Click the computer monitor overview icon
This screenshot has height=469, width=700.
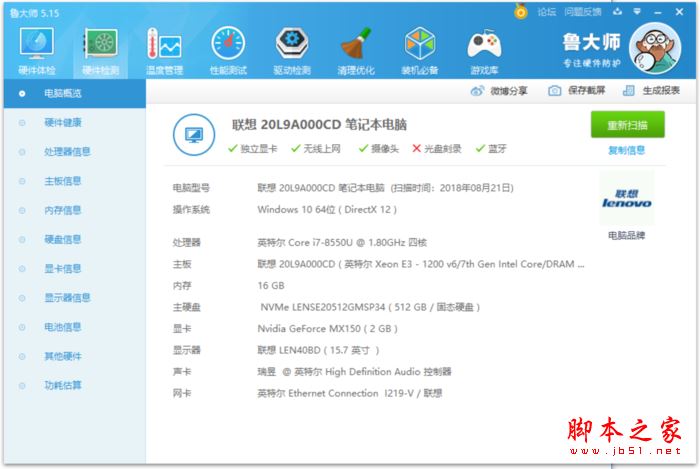click(x=194, y=134)
